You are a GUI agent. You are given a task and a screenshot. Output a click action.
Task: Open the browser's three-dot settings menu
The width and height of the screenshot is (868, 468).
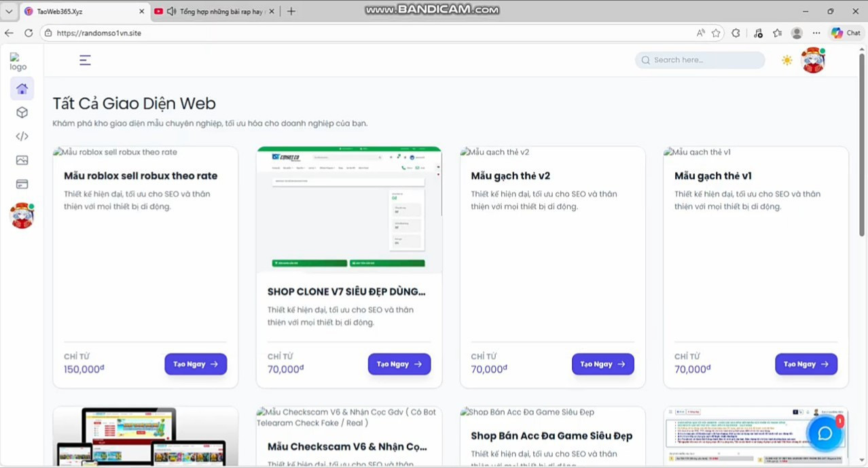[x=816, y=33]
